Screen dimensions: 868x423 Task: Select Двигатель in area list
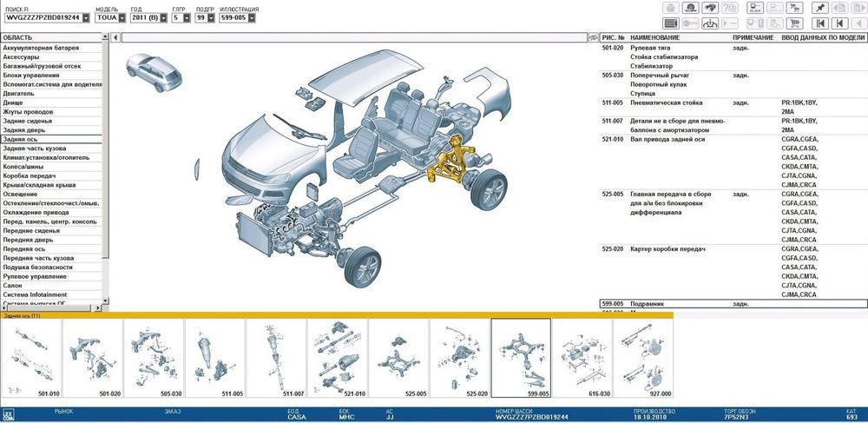[51, 94]
